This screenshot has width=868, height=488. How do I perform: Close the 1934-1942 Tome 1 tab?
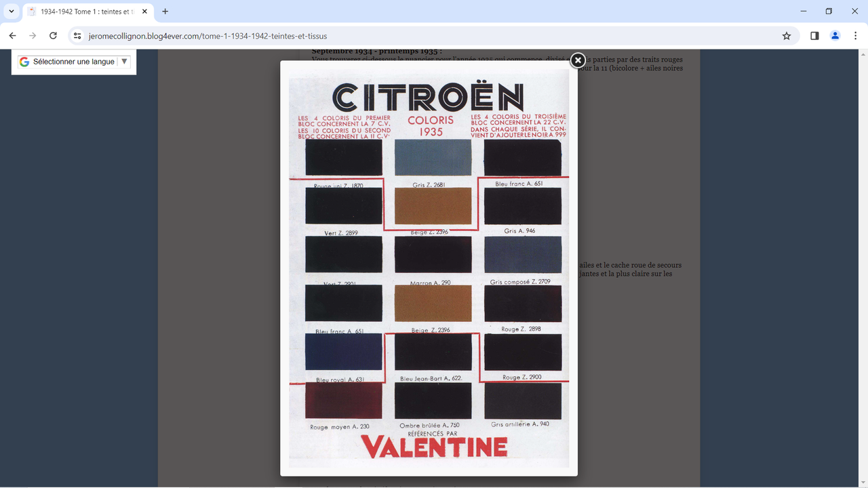pyautogui.click(x=144, y=12)
